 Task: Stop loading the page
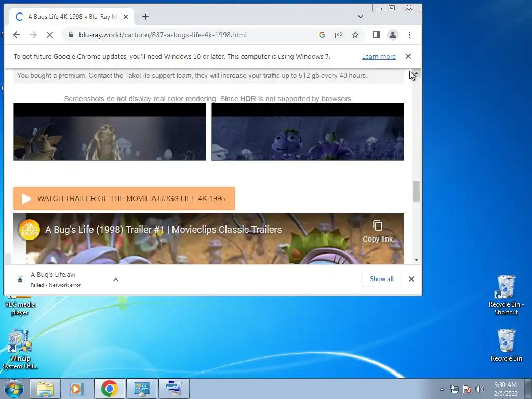tap(49, 35)
